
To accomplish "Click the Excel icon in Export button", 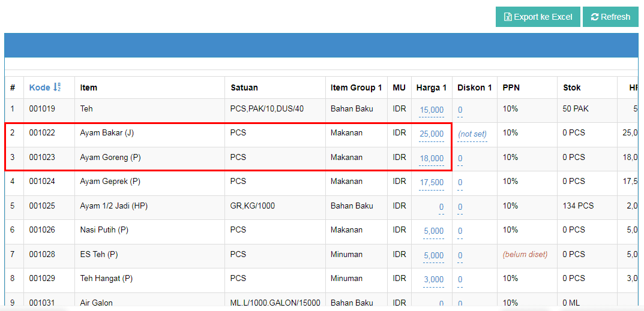I will click(x=507, y=17).
